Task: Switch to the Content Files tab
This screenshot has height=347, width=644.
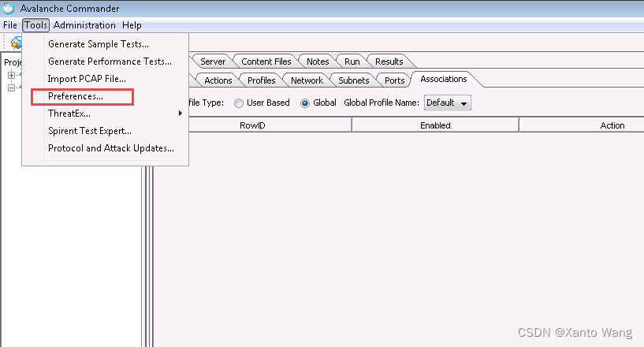Action: pos(266,62)
